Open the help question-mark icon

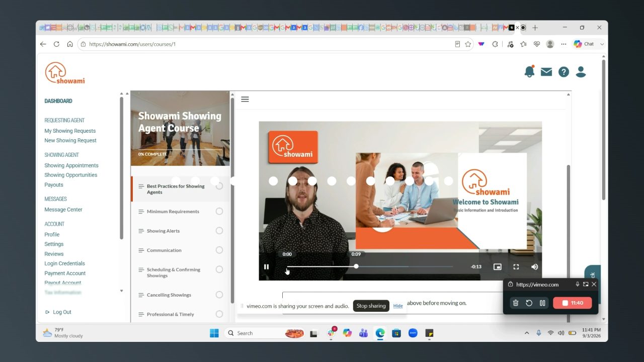563,72
